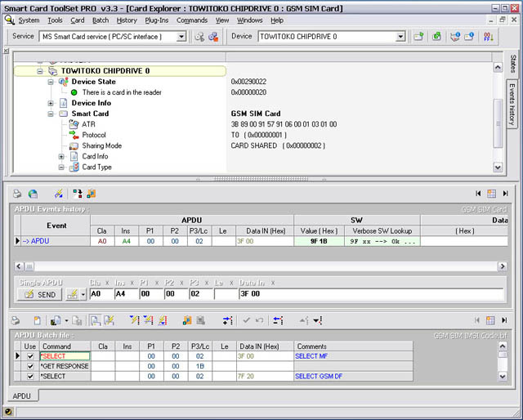Image resolution: width=523 pixels, height=420 pixels.
Task: Click the print icon in APDU events toolbar
Action: (16, 194)
